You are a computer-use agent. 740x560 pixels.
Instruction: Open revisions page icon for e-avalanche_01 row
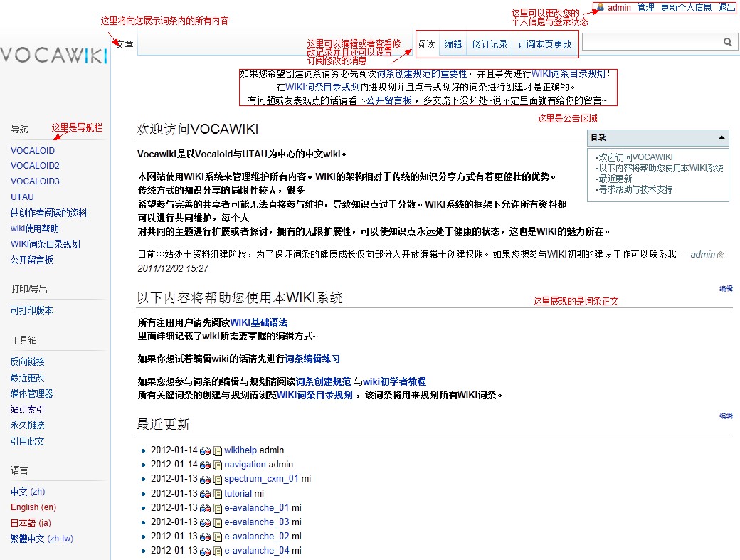pyautogui.click(x=218, y=509)
